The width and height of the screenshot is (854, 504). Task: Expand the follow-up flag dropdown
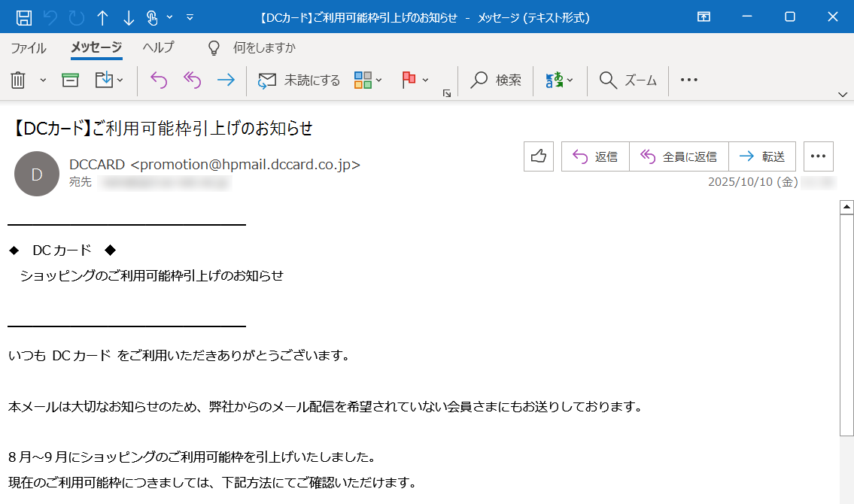426,80
